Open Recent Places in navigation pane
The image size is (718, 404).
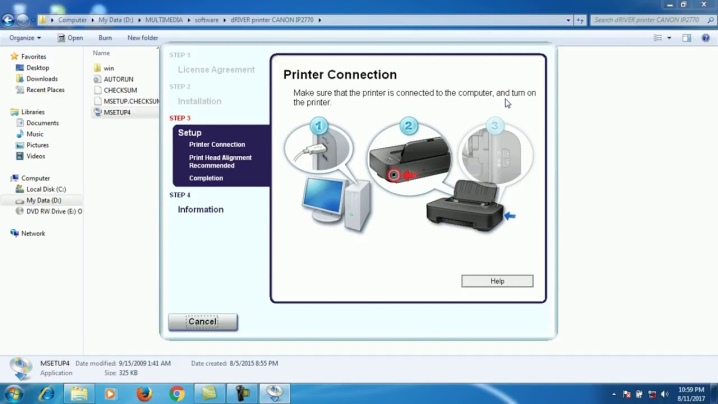click(45, 90)
